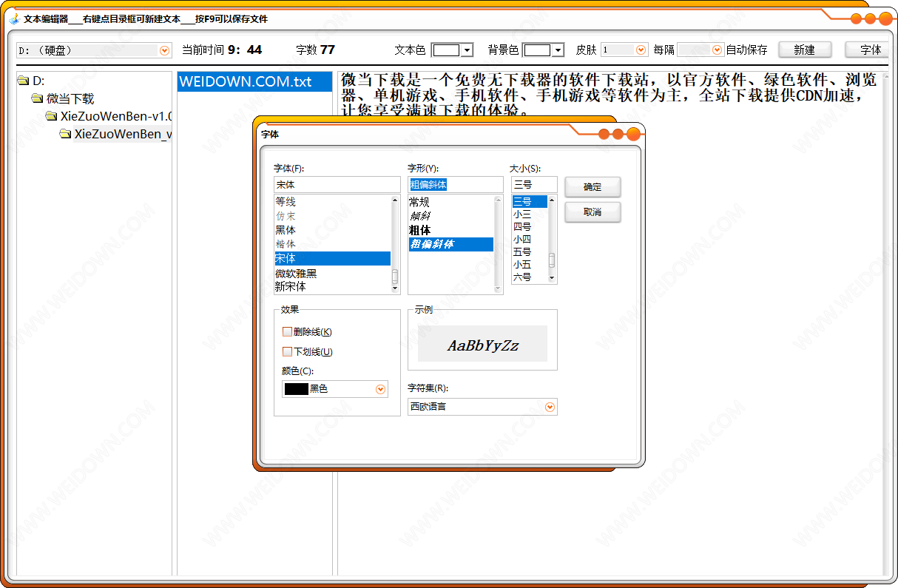Click the 字体 font name input field
Viewport: 898px width, 588px height.
[337, 184]
